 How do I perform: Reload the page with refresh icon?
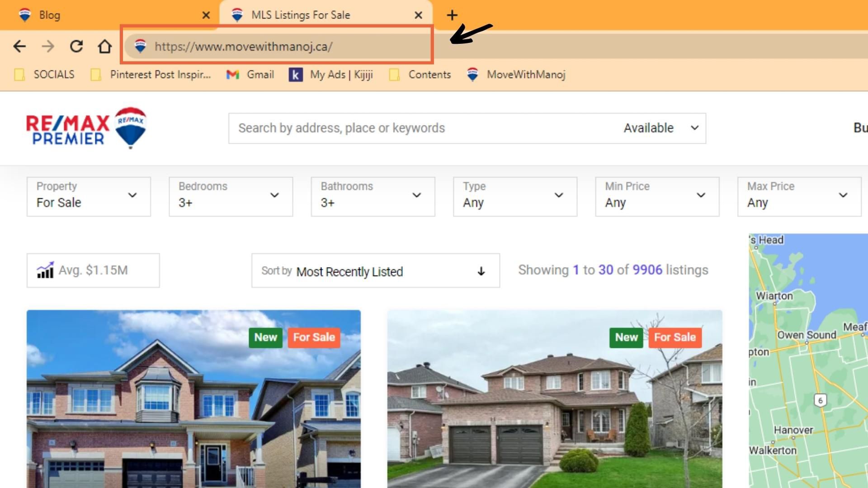[76, 46]
